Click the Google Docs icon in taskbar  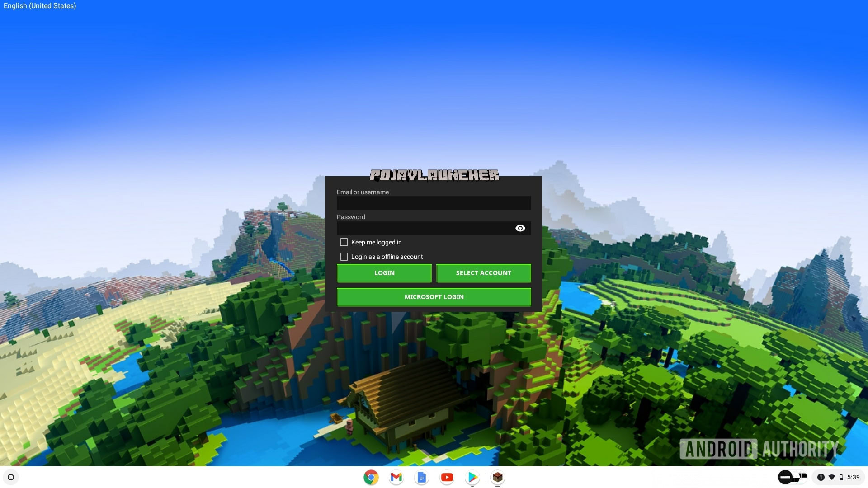(x=421, y=477)
